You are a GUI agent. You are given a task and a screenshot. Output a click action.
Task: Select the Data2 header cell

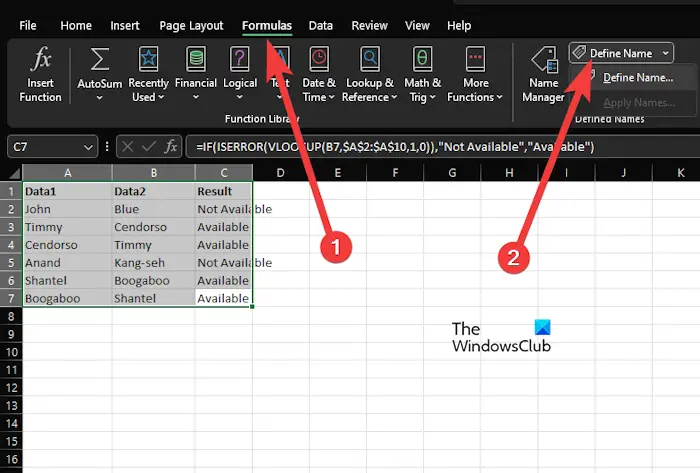pos(154,191)
